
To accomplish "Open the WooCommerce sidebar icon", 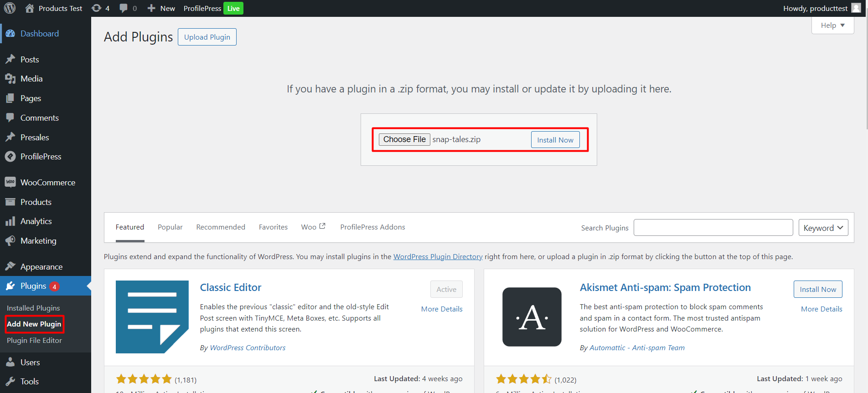I will [10, 182].
